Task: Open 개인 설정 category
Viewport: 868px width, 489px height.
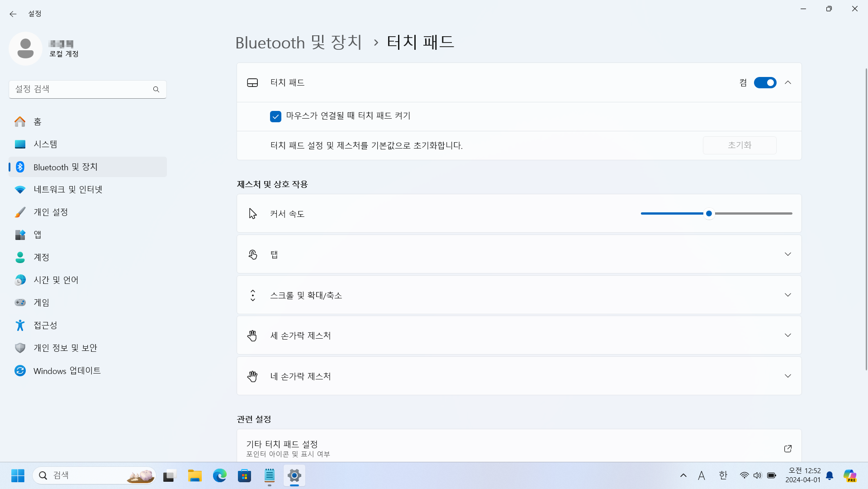Action: [88, 212]
